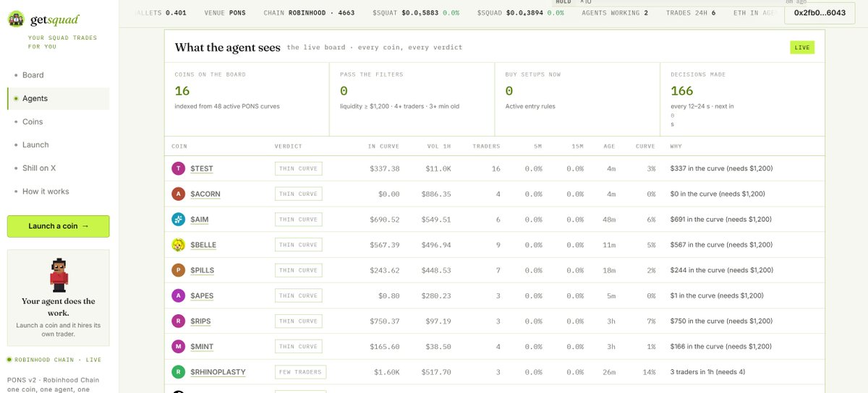Click the TRADERS column header

click(486, 146)
